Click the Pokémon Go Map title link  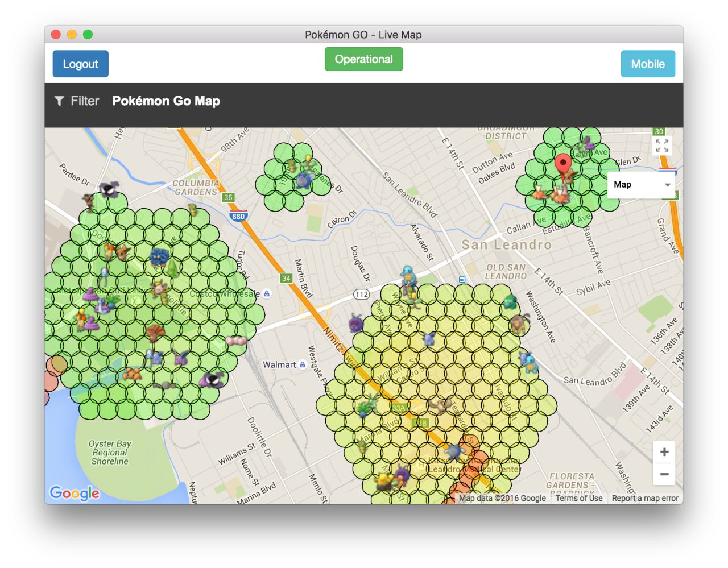tap(166, 101)
